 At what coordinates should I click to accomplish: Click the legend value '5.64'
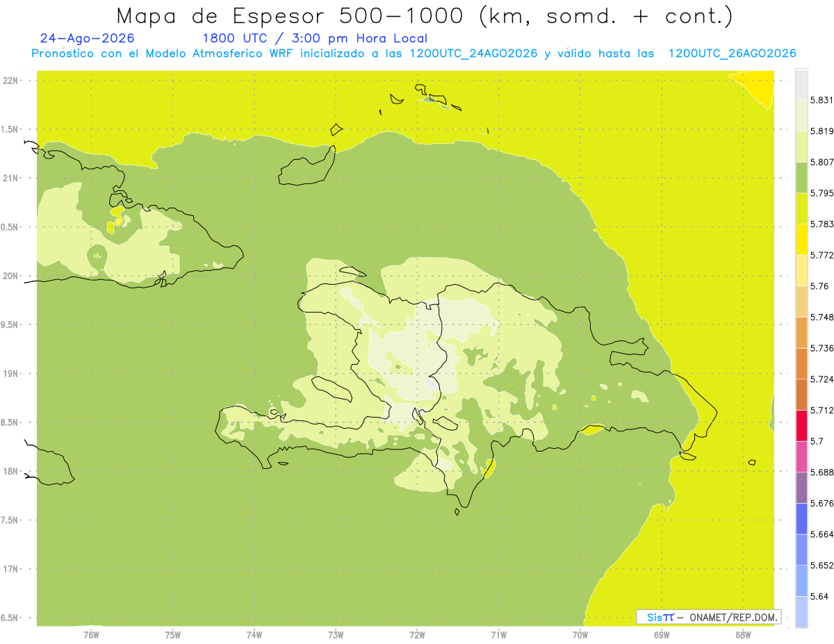(x=819, y=596)
